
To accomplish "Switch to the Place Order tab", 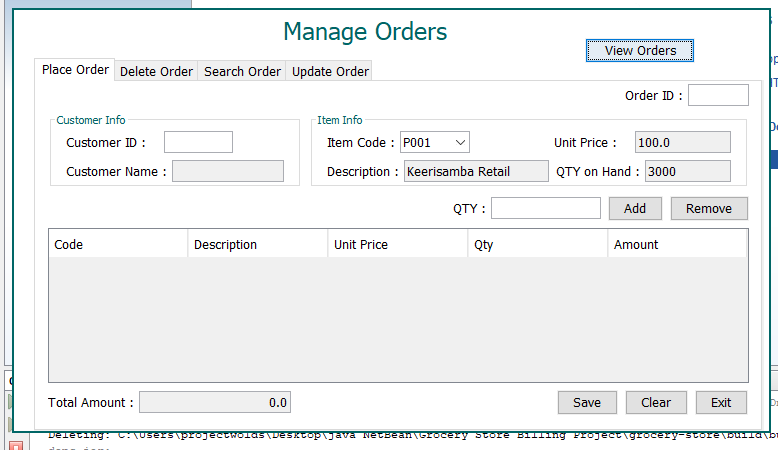I will pos(75,70).
